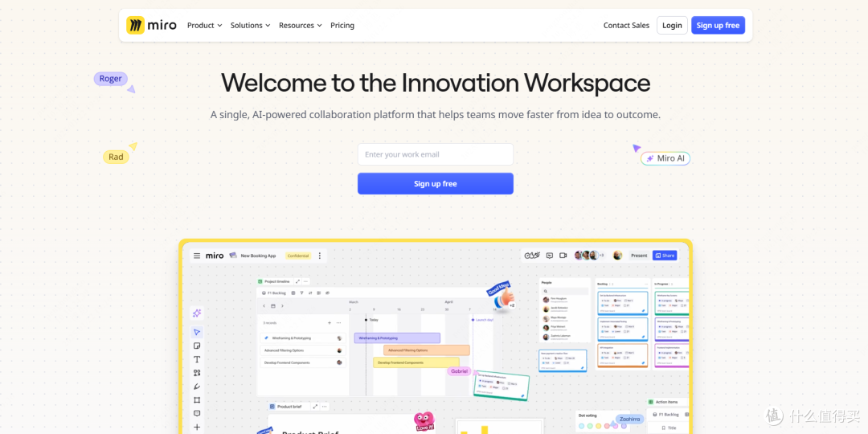Click the yellow dot voting circle
868x434 pixels.
tap(599, 426)
